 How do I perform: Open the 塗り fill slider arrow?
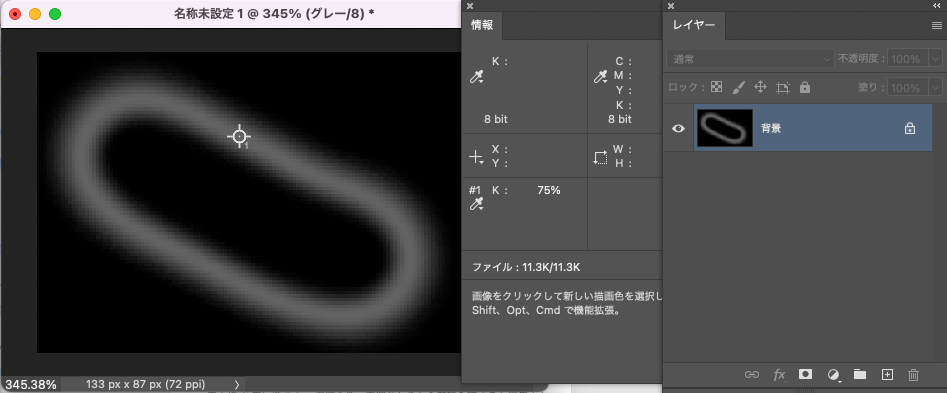(x=936, y=88)
